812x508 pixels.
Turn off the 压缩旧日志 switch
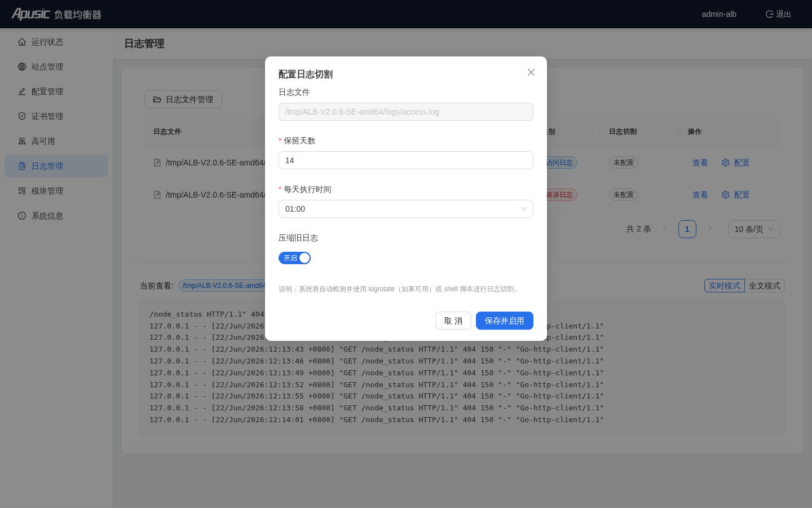(x=294, y=258)
